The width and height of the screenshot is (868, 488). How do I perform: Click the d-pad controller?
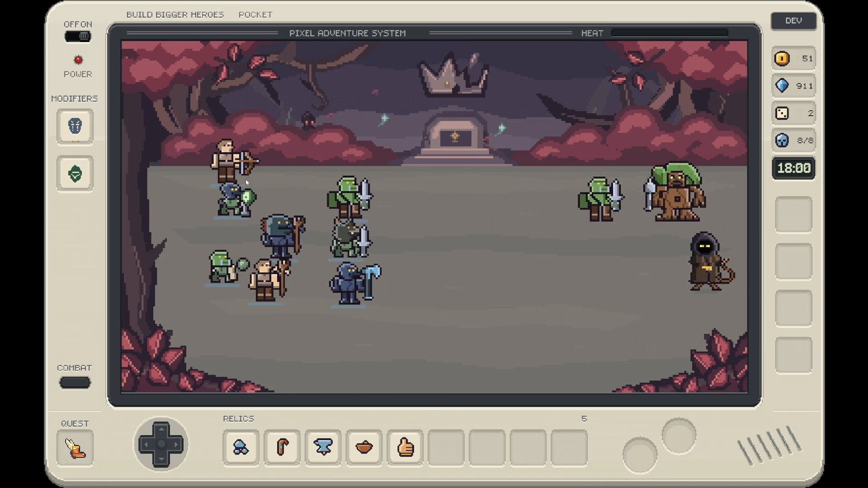coord(161,444)
